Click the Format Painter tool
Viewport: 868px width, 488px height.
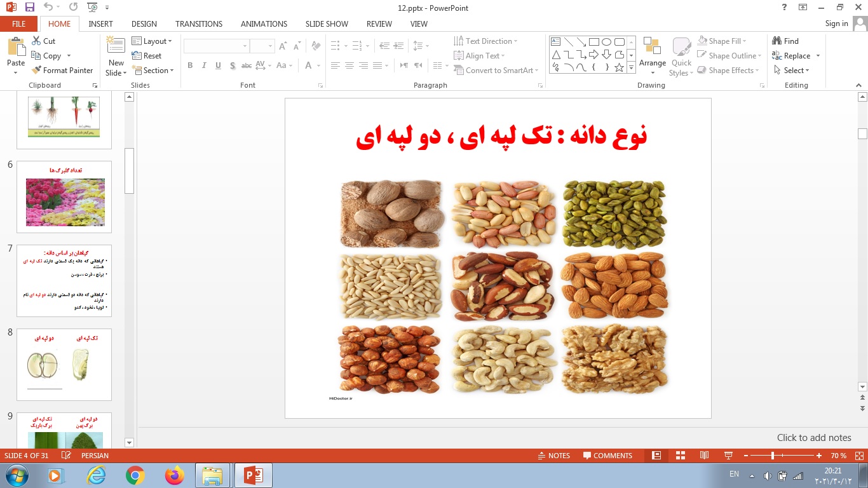(x=62, y=71)
